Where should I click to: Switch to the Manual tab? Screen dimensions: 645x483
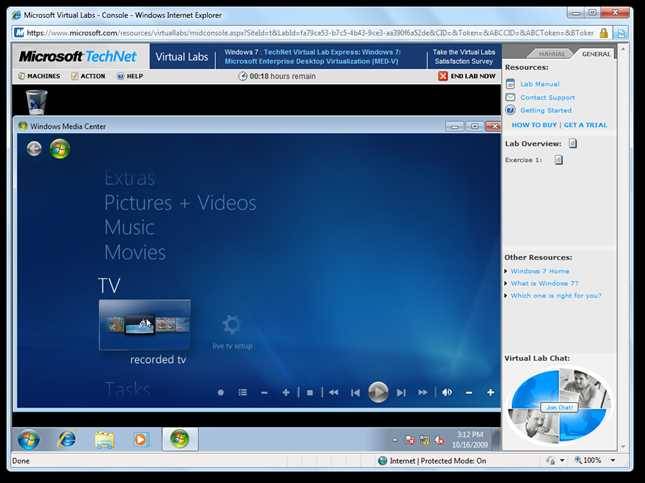[552, 54]
